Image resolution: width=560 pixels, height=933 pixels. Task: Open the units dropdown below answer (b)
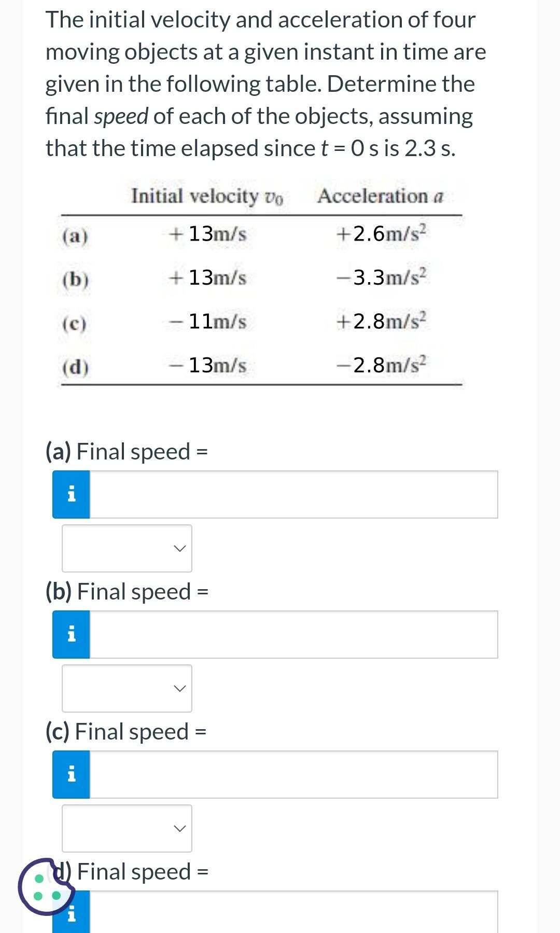pos(127,688)
